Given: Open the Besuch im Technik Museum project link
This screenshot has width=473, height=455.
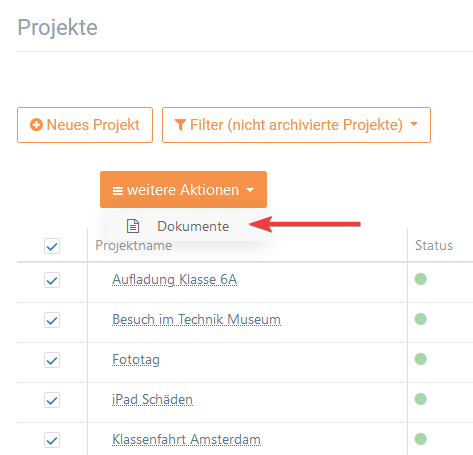Looking at the screenshot, I should coord(196,319).
